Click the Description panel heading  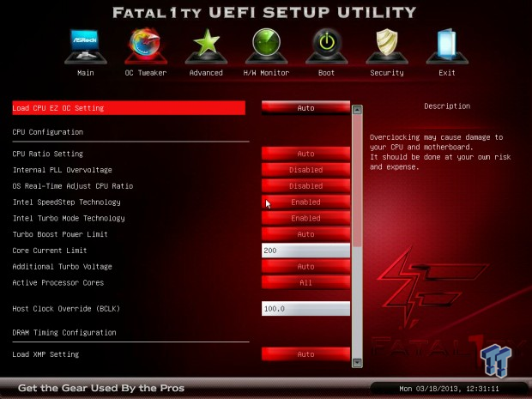coord(447,106)
